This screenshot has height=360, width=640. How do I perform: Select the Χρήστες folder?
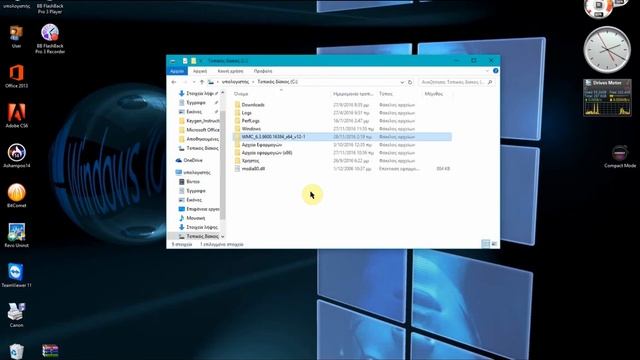tap(250, 161)
